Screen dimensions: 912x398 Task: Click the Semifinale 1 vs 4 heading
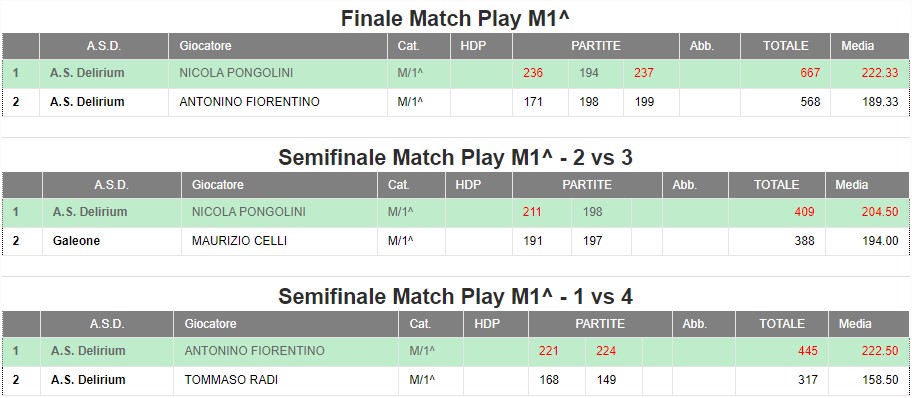455,296
